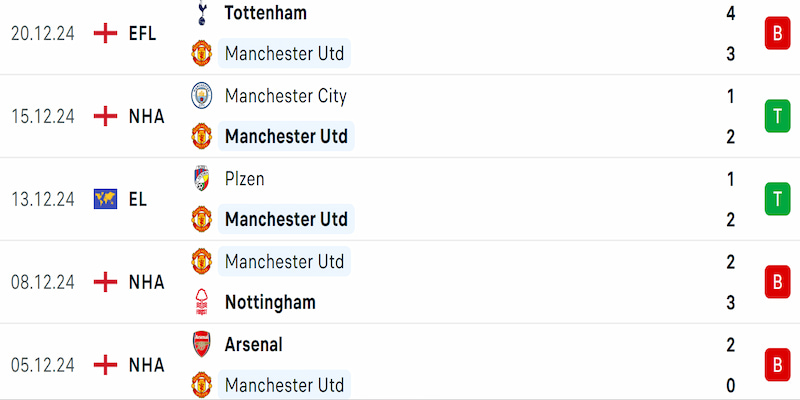Screen dimensions: 800x400
Task: Click the Nottingham Forest crest icon
Action: click(x=202, y=302)
